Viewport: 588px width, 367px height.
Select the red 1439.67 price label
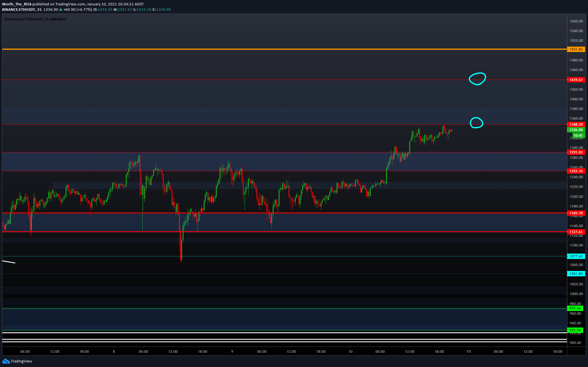click(x=576, y=80)
